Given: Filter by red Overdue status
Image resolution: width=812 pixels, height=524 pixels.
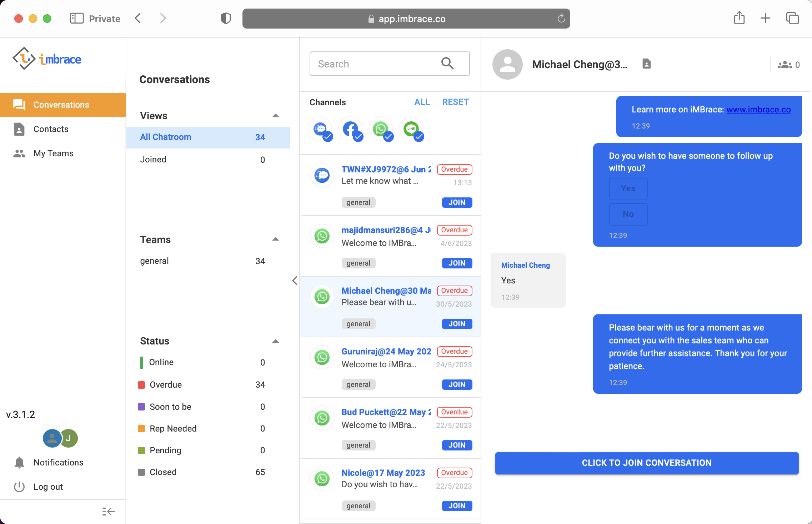Looking at the screenshot, I should point(166,384).
